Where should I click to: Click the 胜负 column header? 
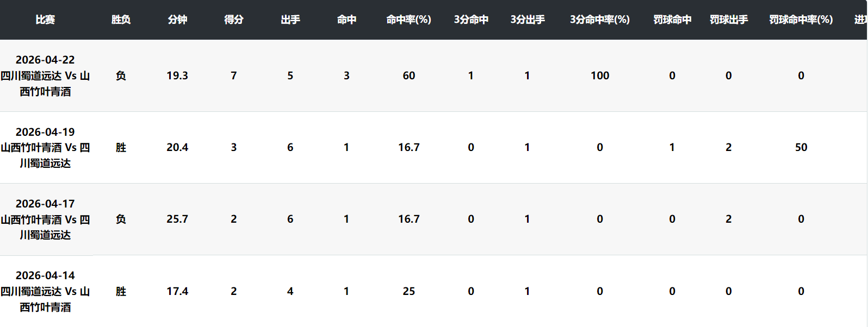(121, 20)
